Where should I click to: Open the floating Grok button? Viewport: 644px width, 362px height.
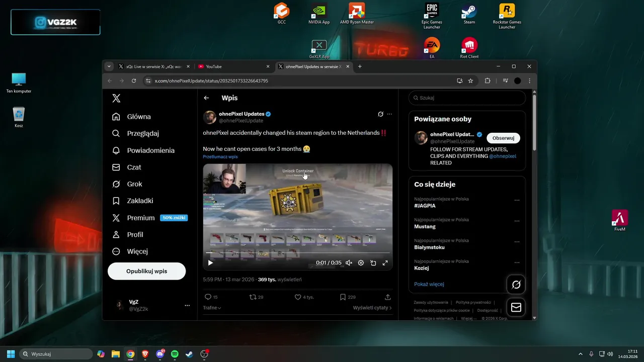(x=516, y=285)
